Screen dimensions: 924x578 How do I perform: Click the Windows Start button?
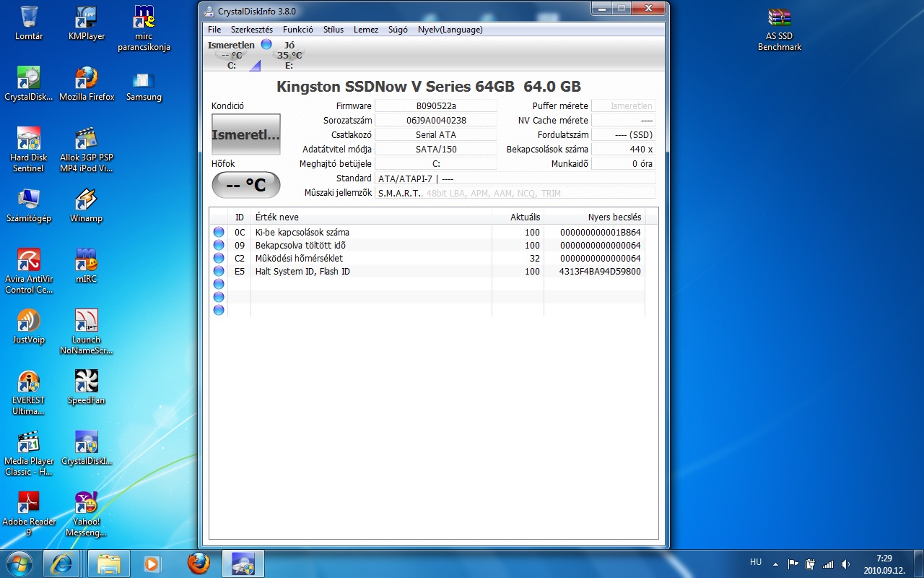pos(19,564)
